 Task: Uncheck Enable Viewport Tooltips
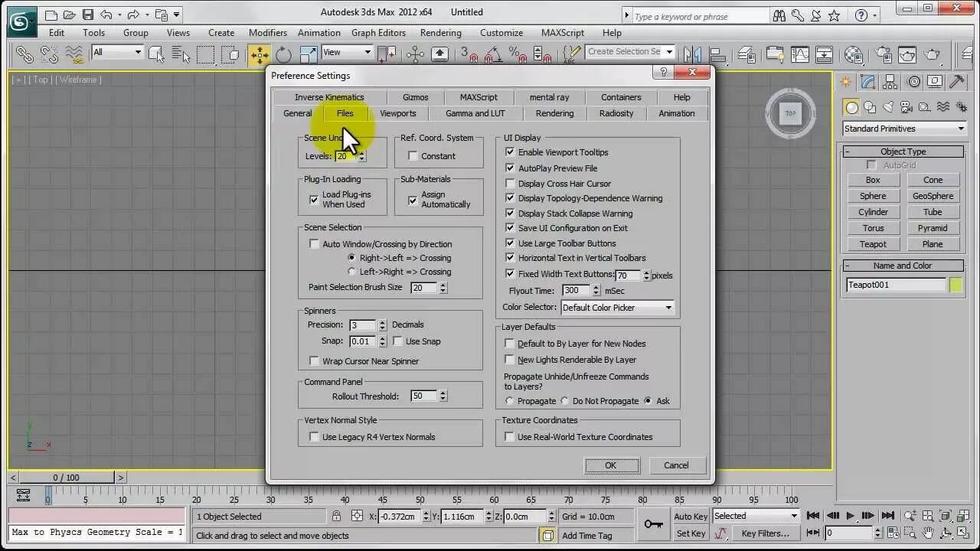coord(510,152)
